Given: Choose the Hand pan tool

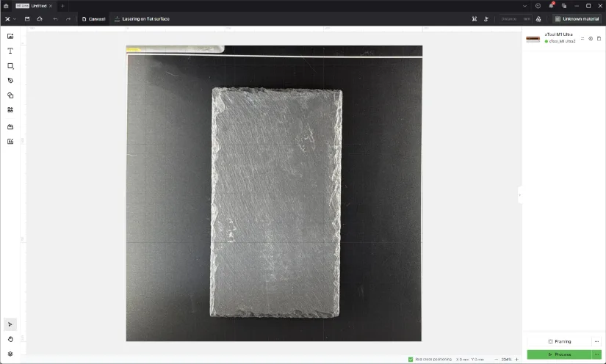Looking at the screenshot, I should (10, 339).
